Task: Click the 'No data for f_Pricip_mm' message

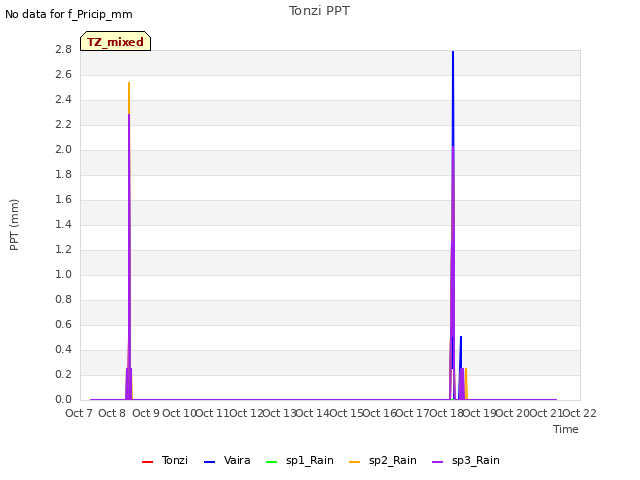Action: click(69, 14)
